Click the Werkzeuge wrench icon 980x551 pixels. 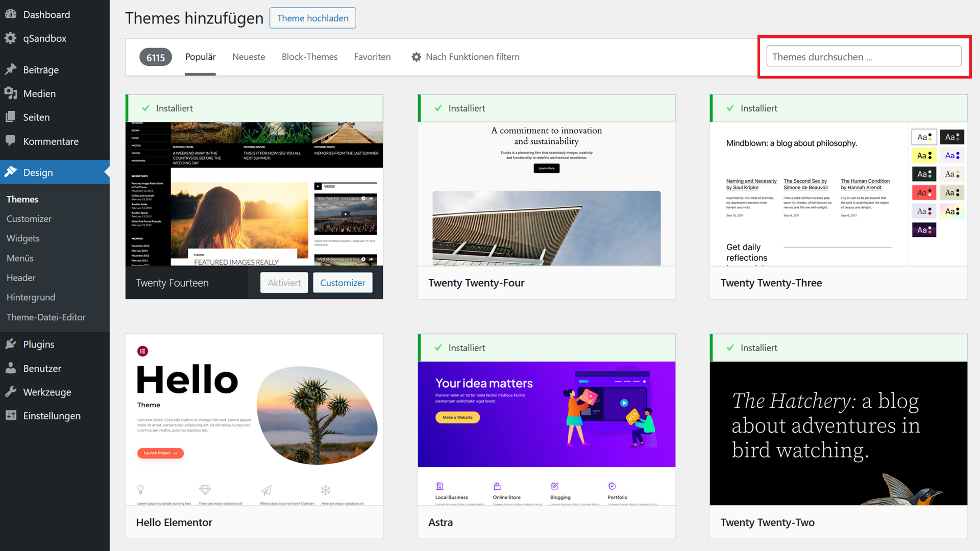click(x=11, y=392)
